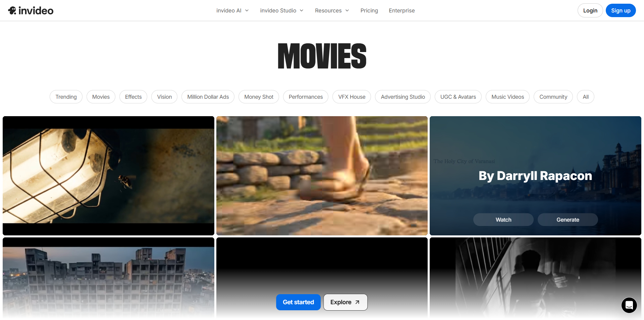Toggle the Community filter on
644x320 pixels.
[x=553, y=97]
